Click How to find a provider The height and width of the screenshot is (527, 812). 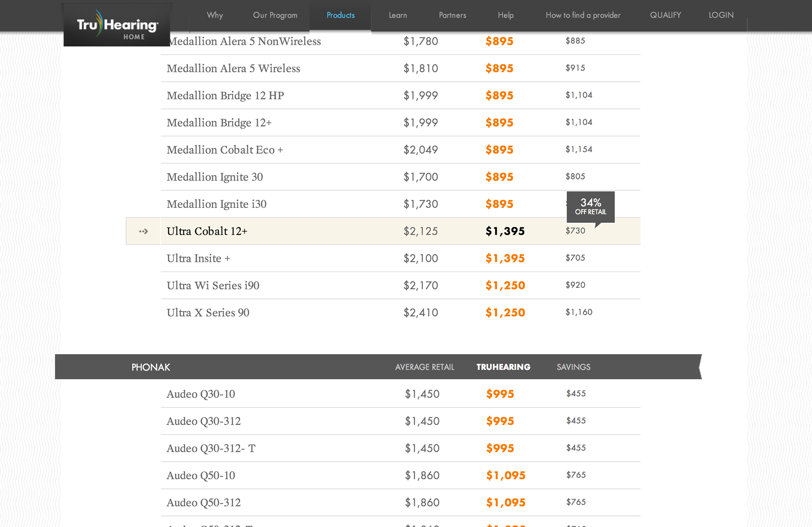pos(583,15)
